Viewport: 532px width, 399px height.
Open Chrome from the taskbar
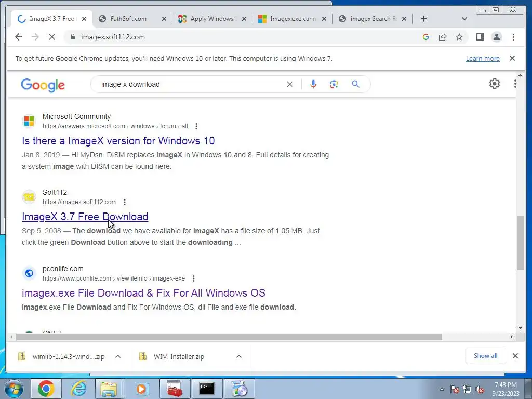[46, 389]
